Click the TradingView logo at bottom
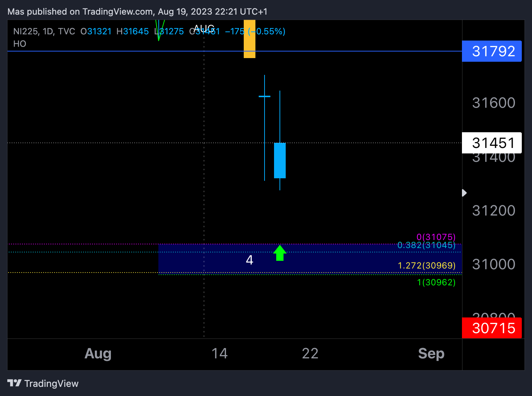This screenshot has height=396, width=532. 43,383
